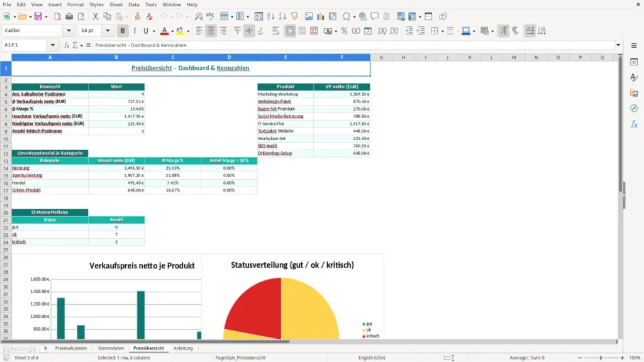Open the sidebar Functions fx icon

(634, 124)
